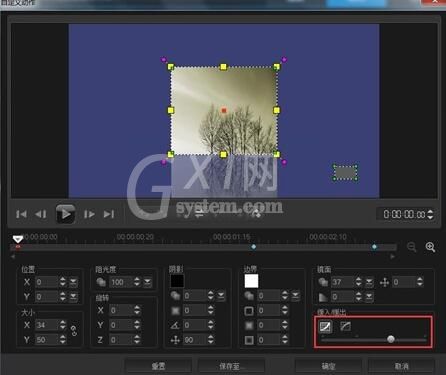Click the Position X value field

(47, 282)
